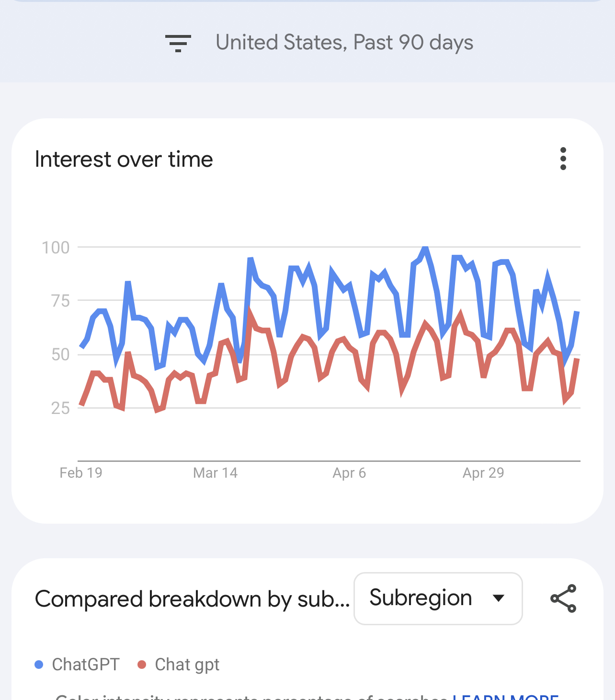Tap United States, Past 90 days filter text
The height and width of the screenshot is (700, 615).
pos(344,43)
